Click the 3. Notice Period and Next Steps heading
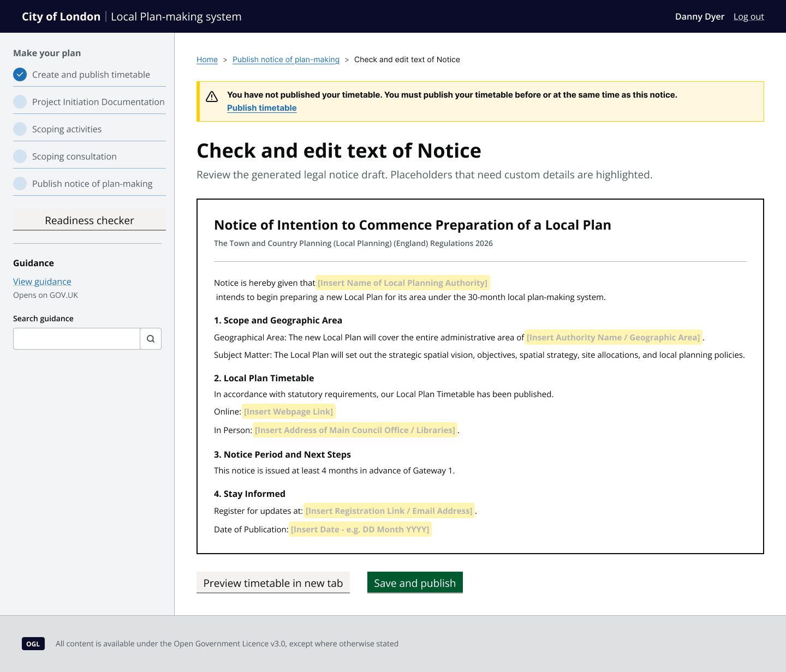This screenshot has width=786, height=672. tap(282, 454)
